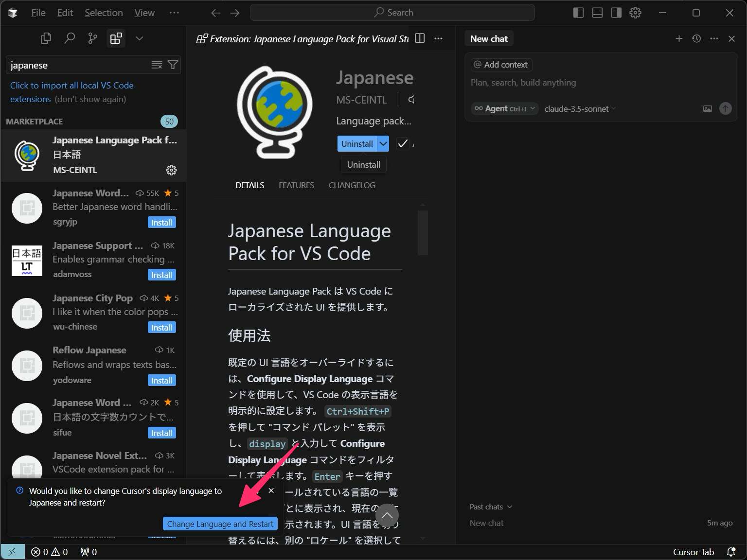This screenshot has width=747, height=560.
Task: Click the blue Uninstall button
Action: (x=357, y=143)
